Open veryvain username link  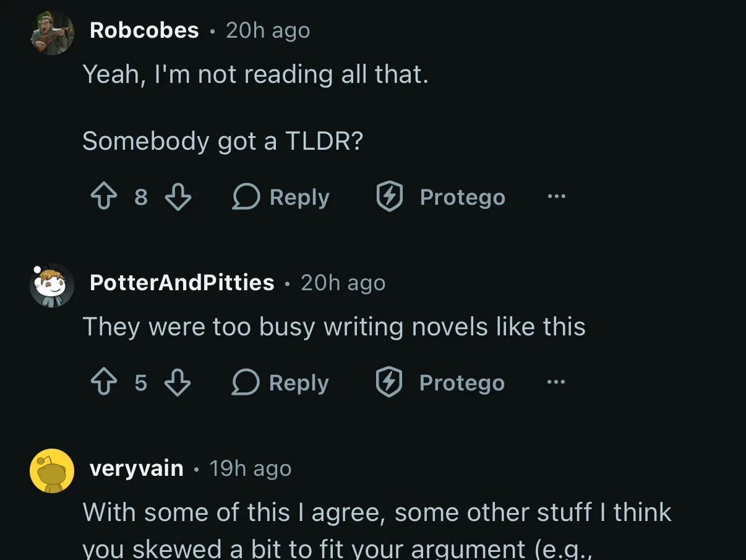pos(137,468)
